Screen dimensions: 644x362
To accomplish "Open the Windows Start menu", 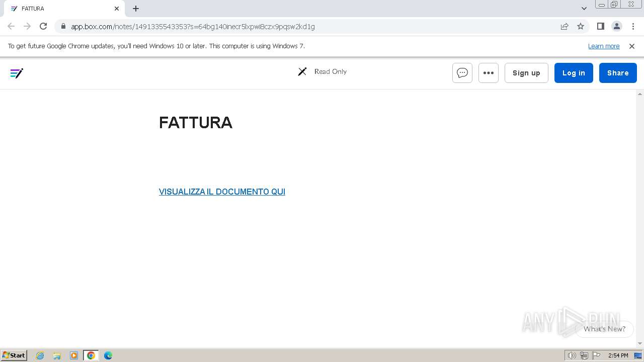I will click(x=14, y=355).
